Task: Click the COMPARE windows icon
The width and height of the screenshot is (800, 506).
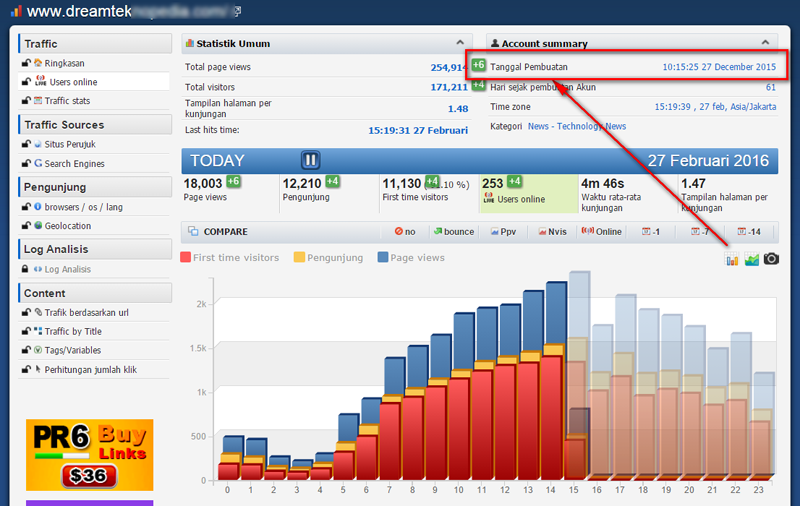Action: coord(194,231)
